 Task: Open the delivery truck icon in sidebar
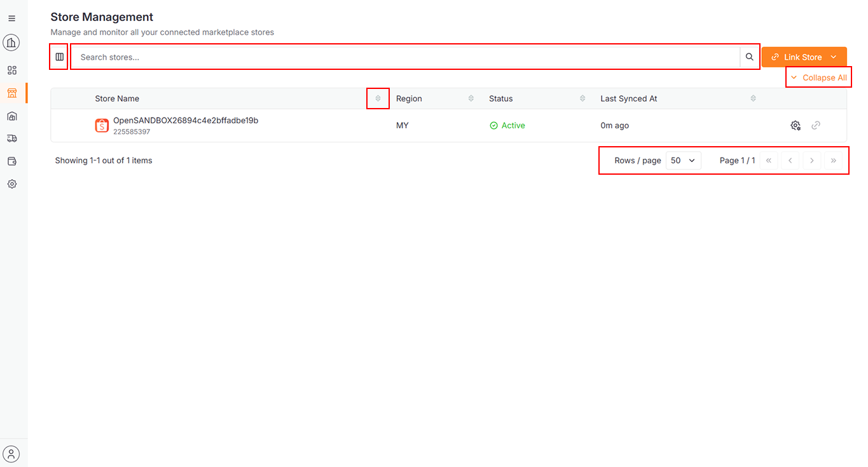coord(11,139)
